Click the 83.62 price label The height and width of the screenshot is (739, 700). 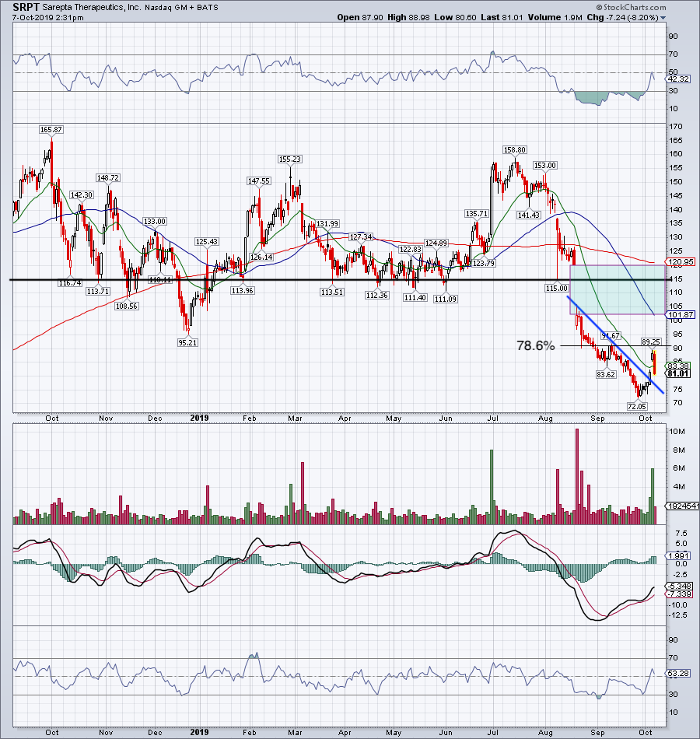tap(606, 375)
